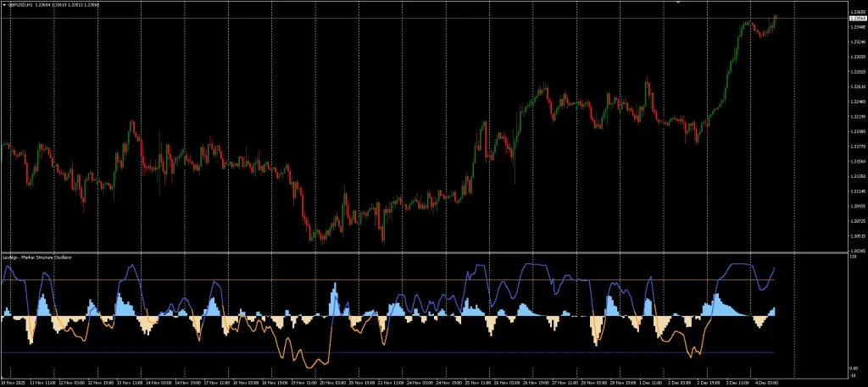Screen dimensions: 868x387
Task: Click the 24 Nov 03:00 time label
Action: 420,383
